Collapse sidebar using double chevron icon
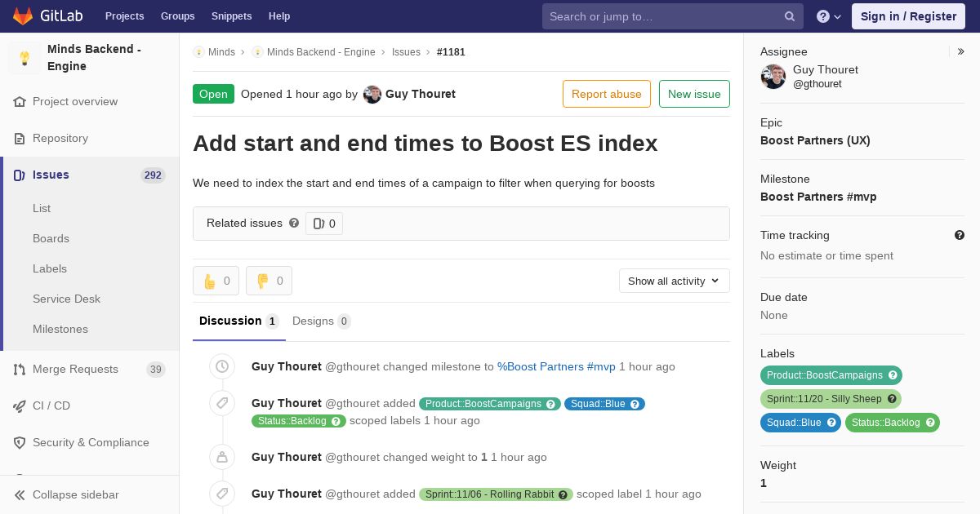 (20, 495)
